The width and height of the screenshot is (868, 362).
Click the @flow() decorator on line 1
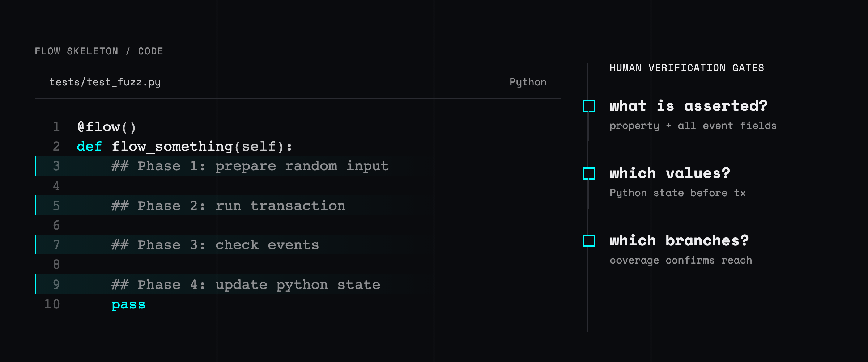(107, 127)
